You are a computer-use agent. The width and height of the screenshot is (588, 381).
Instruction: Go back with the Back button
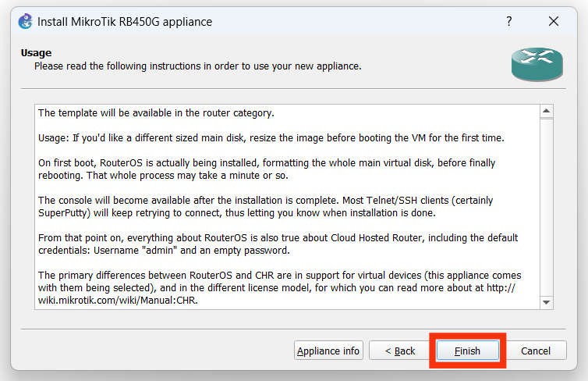400,351
